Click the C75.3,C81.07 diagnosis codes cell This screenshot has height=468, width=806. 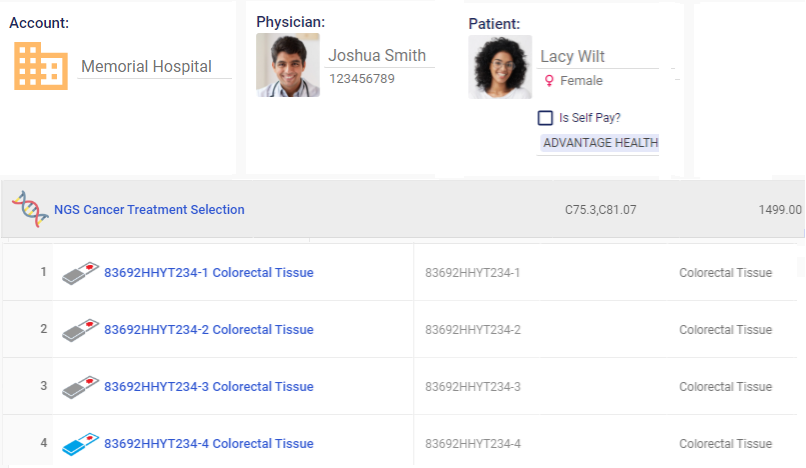pos(600,210)
